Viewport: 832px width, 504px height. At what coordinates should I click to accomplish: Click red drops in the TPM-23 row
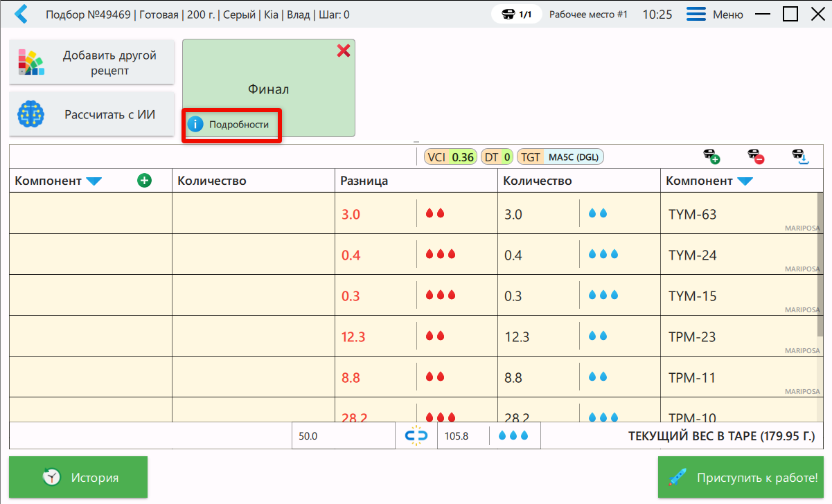(435, 336)
